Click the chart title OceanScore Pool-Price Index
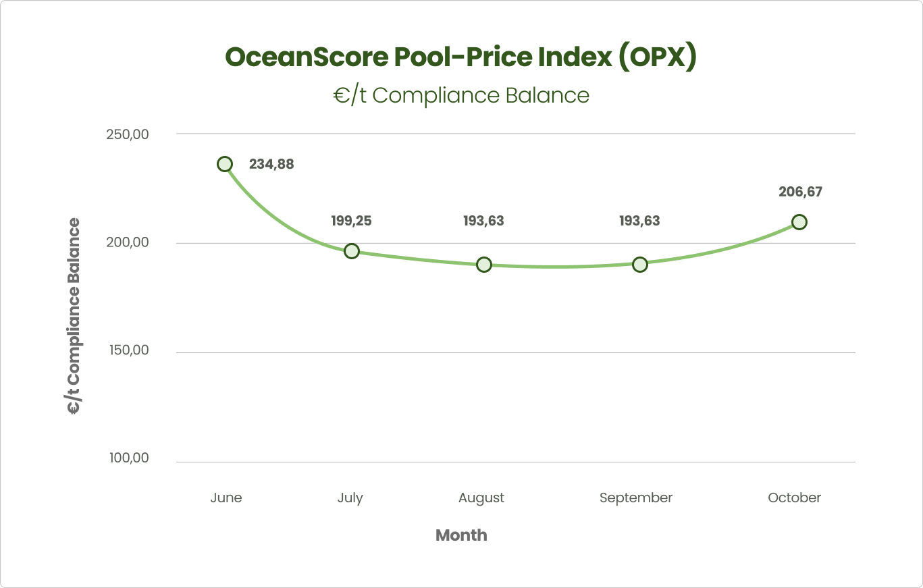 point(460,58)
